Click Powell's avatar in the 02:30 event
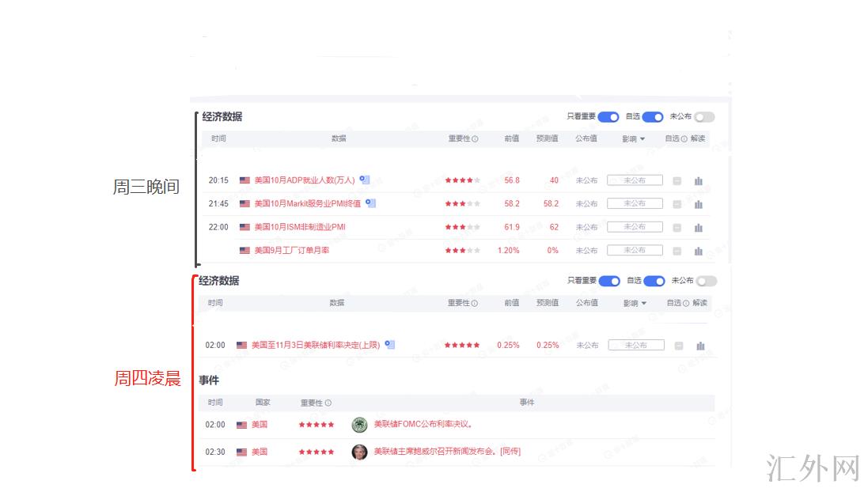 pyautogui.click(x=360, y=452)
